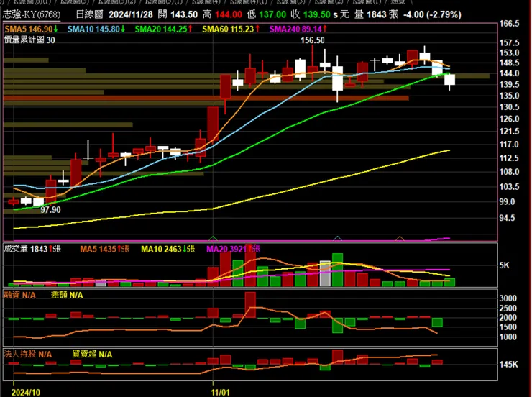
Task: Click the 融資 N/A label
Action: tap(19, 295)
